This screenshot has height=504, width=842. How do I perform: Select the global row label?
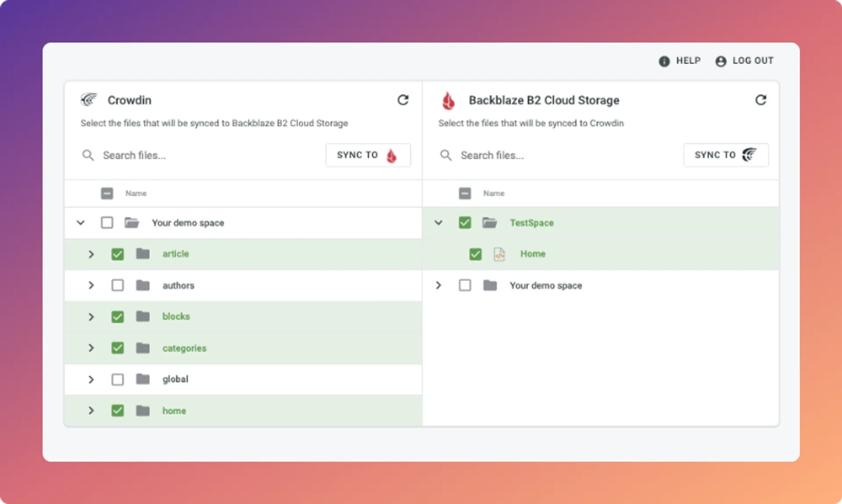point(175,379)
